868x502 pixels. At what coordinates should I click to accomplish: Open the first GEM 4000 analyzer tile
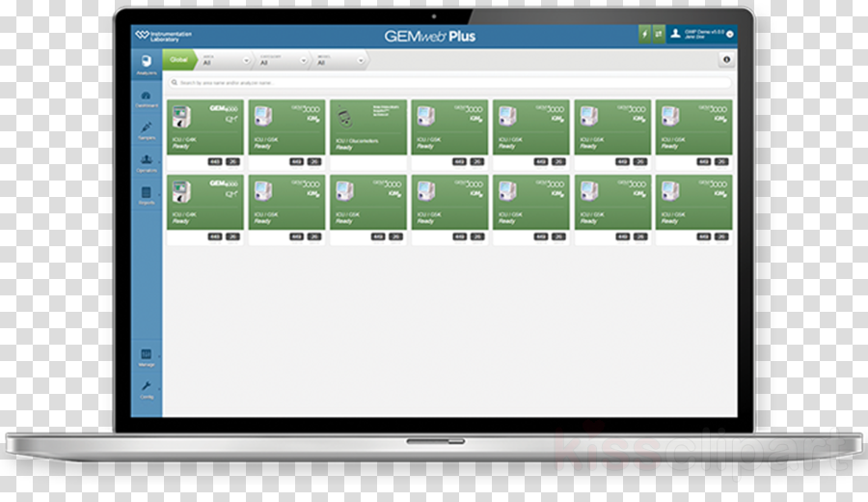[205, 134]
